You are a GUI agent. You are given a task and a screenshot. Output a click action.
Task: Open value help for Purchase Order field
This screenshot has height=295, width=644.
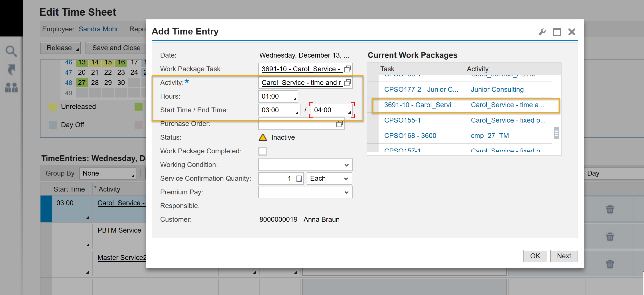(x=339, y=124)
